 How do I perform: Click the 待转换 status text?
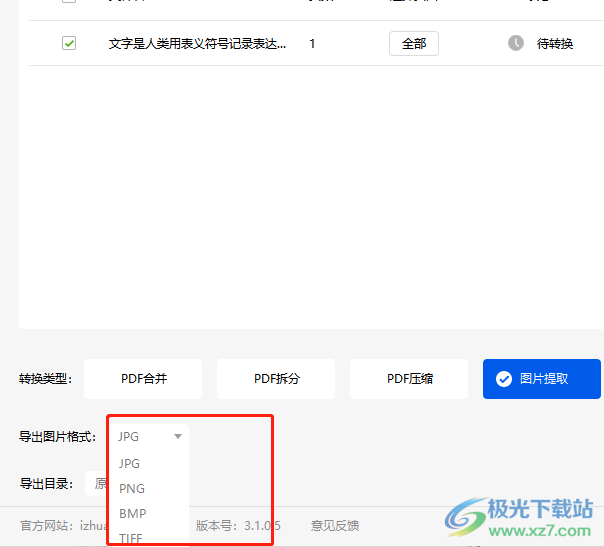click(555, 44)
